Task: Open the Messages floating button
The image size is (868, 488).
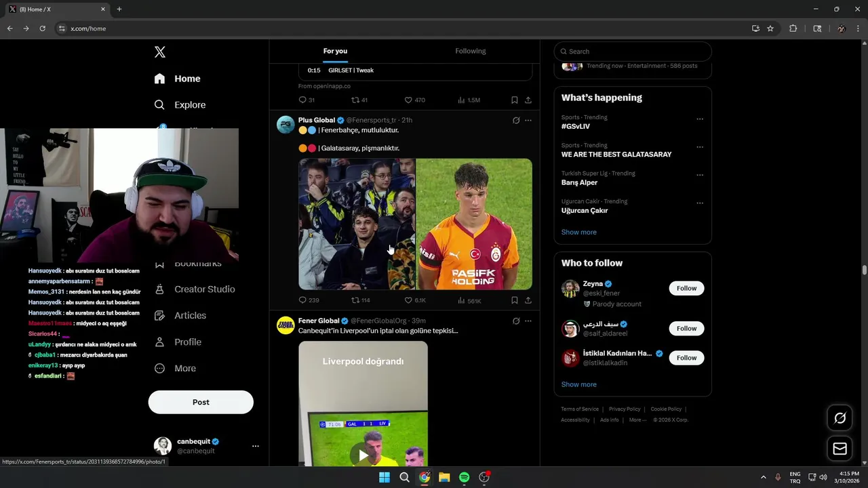Action: click(x=840, y=449)
